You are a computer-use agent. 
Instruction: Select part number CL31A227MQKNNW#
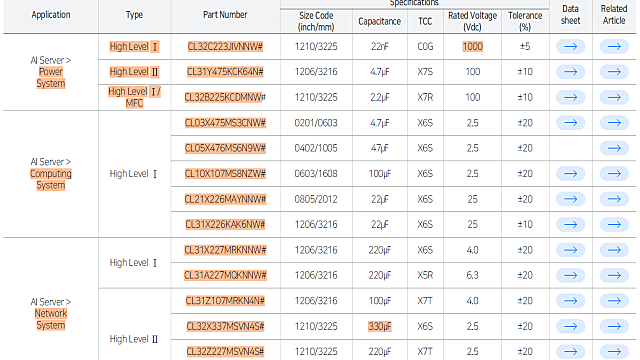225,275
